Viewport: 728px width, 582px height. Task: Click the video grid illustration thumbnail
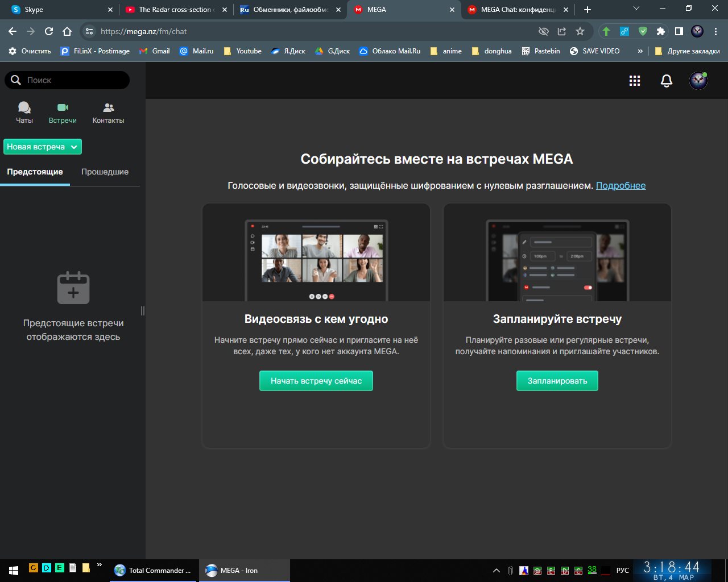(x=316, y=253)
